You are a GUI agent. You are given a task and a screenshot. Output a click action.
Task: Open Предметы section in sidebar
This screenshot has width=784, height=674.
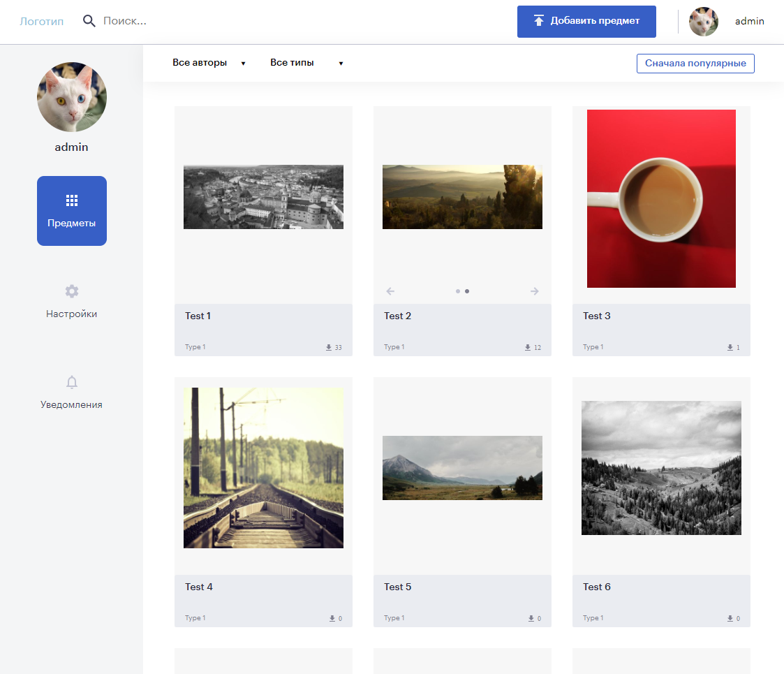(x=71, y=211)
